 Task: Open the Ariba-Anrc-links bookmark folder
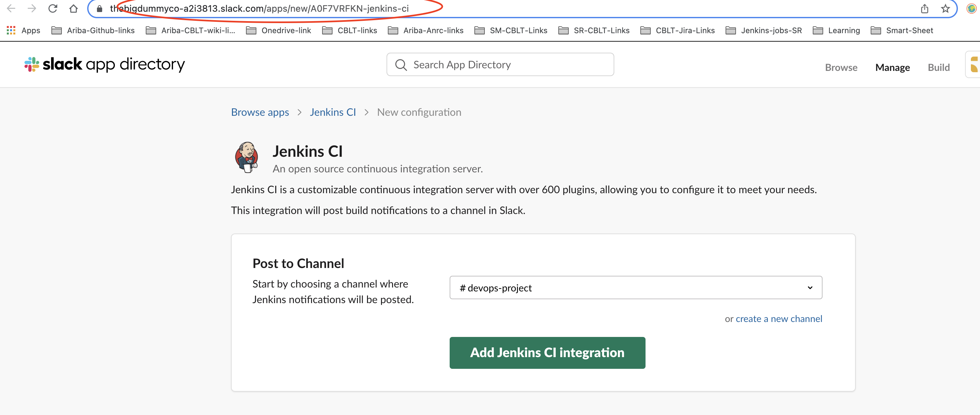[425, 31]
